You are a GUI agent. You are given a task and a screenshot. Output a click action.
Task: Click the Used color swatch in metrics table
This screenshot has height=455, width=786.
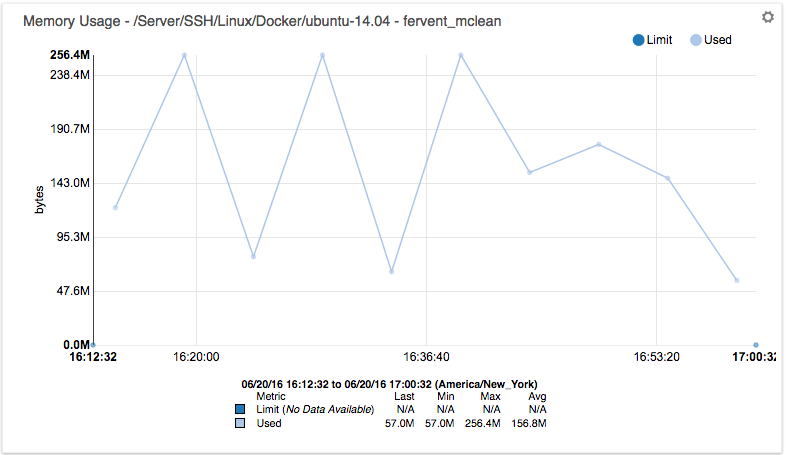[x=240, y=423]
